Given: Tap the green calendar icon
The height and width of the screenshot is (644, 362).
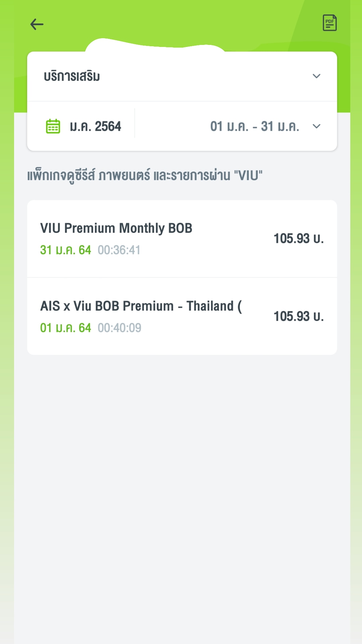Looking at the screenshot, I should [53, 126].
